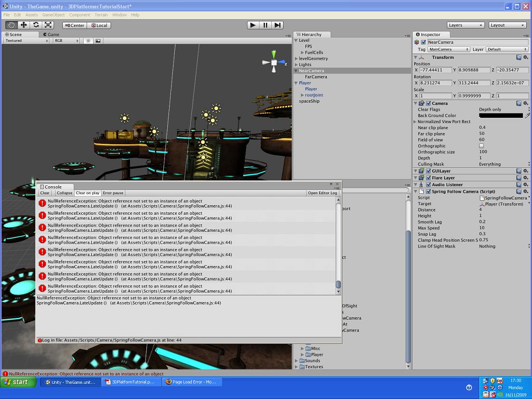
Task: Open the Tag dropdown set to MainCamera
Action: pyautogui.click(x=448, y=49)
